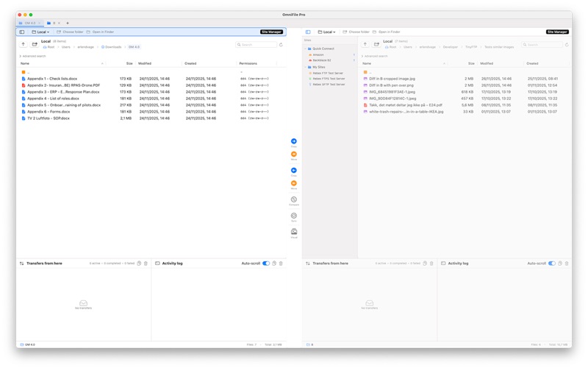This screenshot has width=588, height=368.
Task: Open the Compare tool between panes
Action: tap(293, 199)
